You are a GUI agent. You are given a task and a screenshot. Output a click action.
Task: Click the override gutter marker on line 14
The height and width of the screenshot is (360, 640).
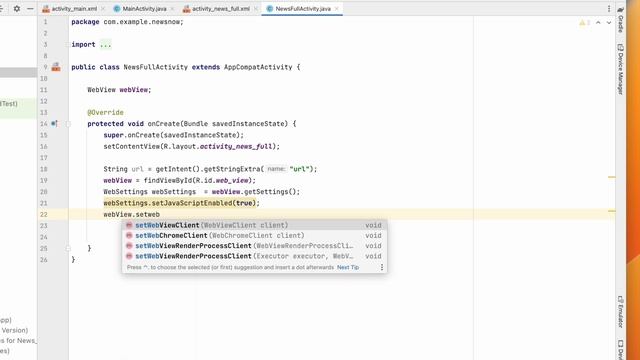point(54,123)
